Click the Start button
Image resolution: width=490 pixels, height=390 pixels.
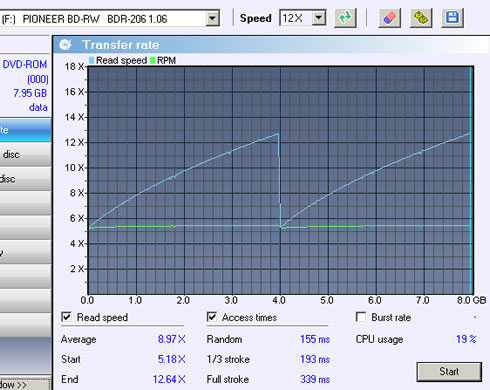pos(449,371)
